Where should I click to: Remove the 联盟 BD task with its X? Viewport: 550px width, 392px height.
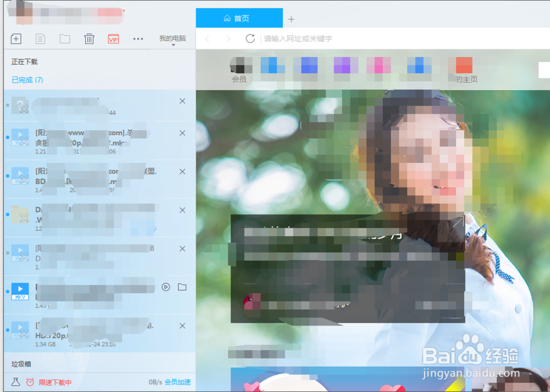(183, 172)
